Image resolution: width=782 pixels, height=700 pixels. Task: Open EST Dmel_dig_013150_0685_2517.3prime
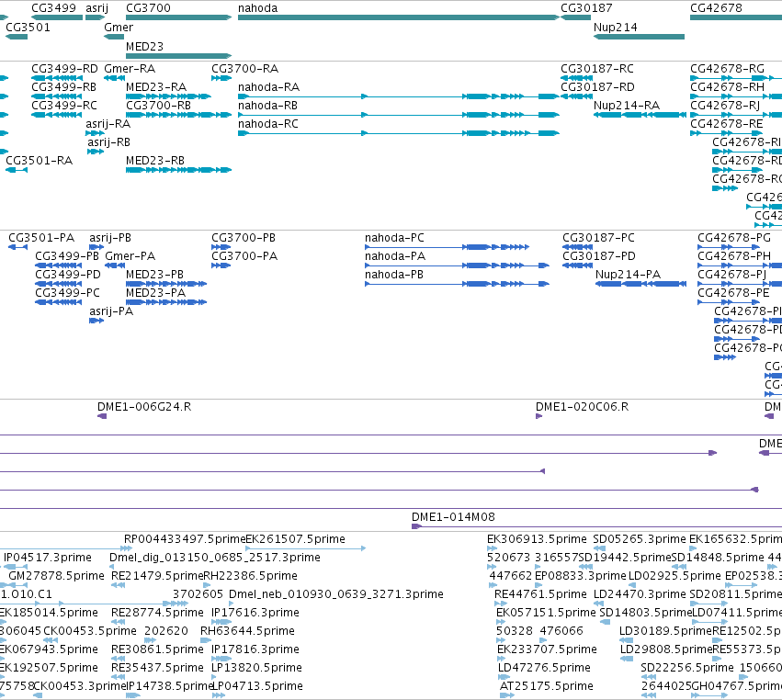click(214, 558)
